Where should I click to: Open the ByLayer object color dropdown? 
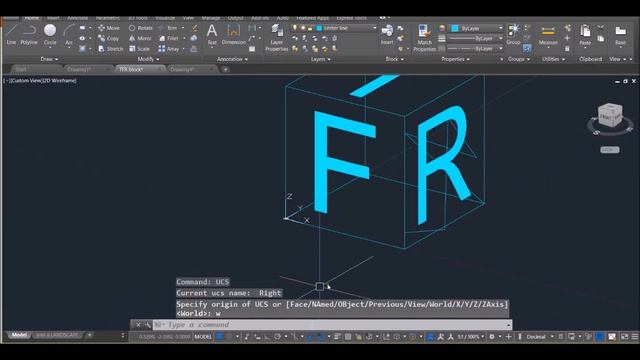477,28
